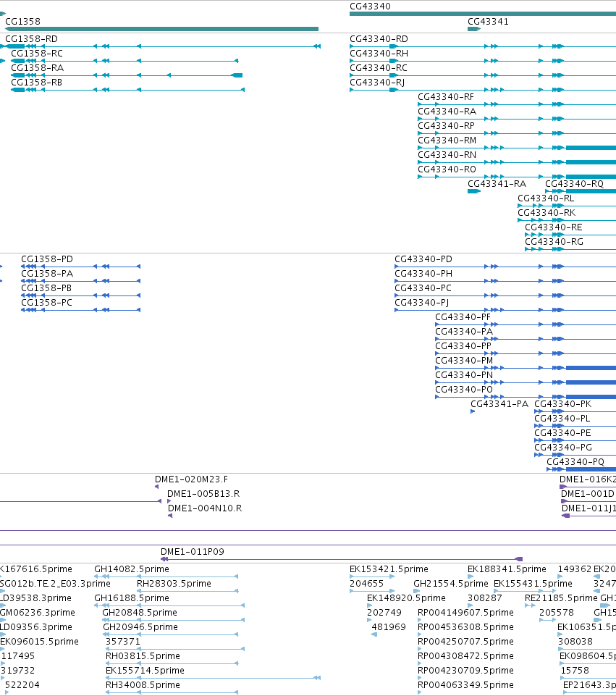Select transcript CG43340-RD

coord(483,46)
